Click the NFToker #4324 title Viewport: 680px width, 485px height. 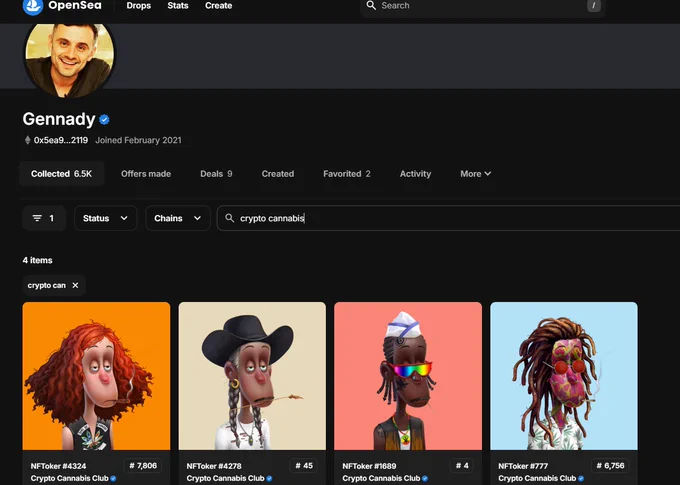point(58,466)
